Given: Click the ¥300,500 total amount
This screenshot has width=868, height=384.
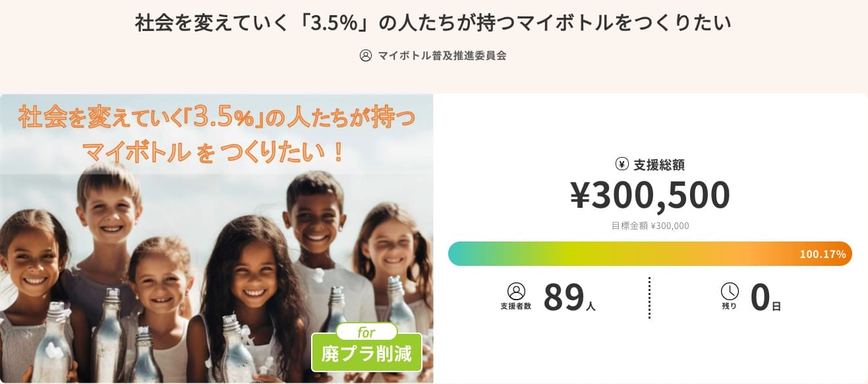Looking at the screenshot, I should tap(650, 195).
